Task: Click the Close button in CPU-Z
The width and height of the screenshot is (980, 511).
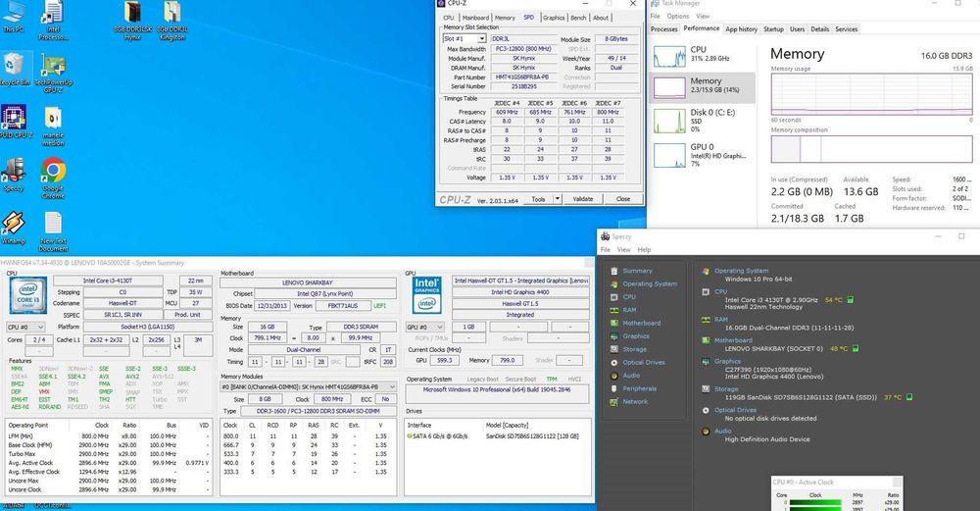Action: (623, 199)
